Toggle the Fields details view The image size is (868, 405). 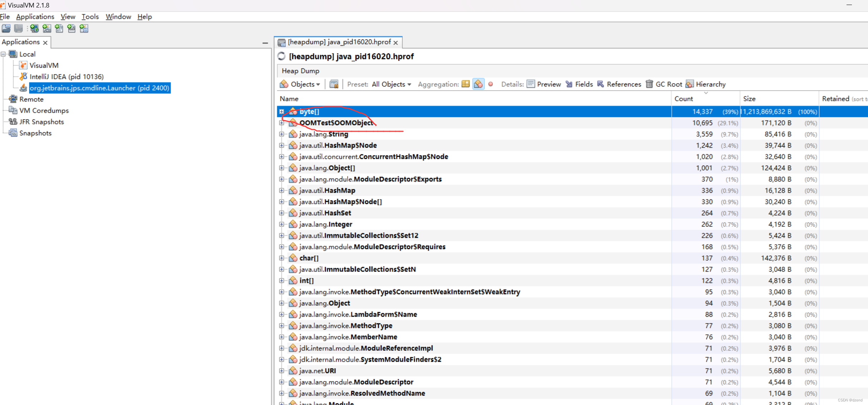(579, 84)
